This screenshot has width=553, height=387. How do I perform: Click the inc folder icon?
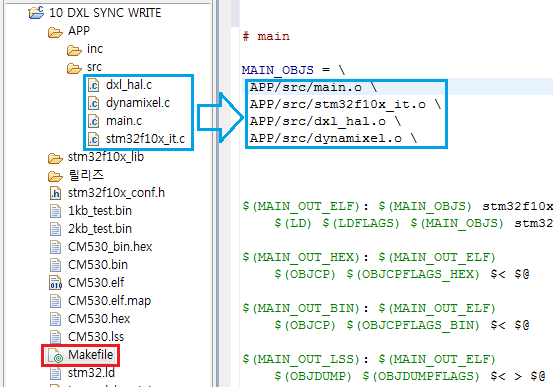tap(74, 50)
